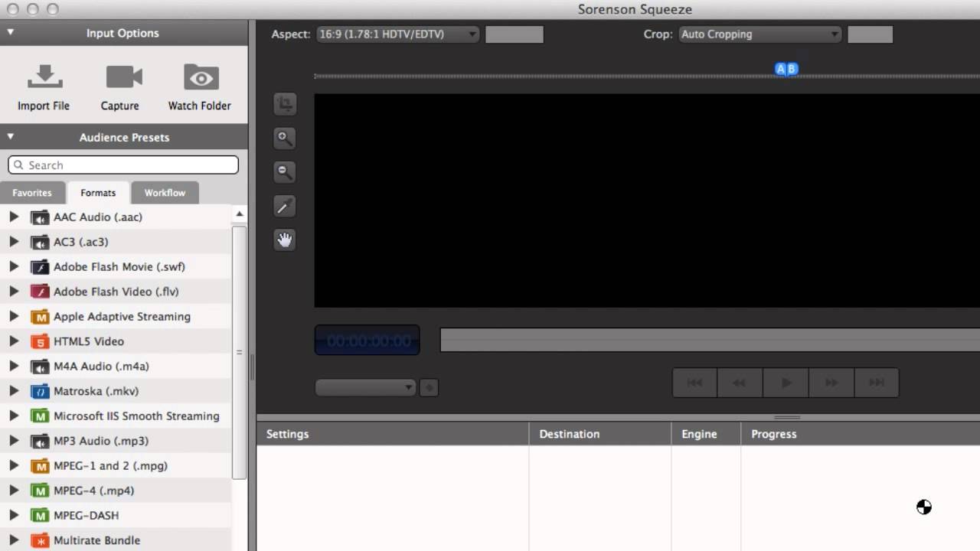This screenshot has height=551, width=980.
Task: Click the zoom in magnifier tool
Action: click(285, 138)
